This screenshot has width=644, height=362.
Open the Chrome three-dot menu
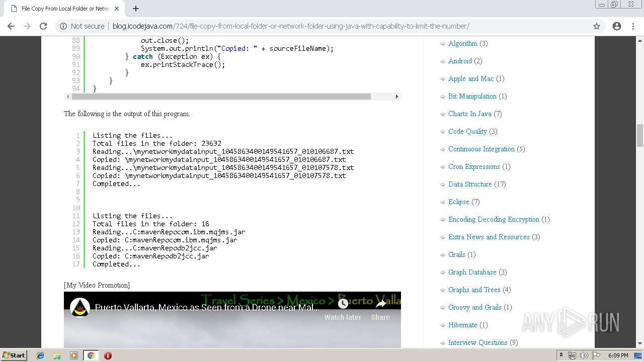pyautogui.click(x=633, y=26)
